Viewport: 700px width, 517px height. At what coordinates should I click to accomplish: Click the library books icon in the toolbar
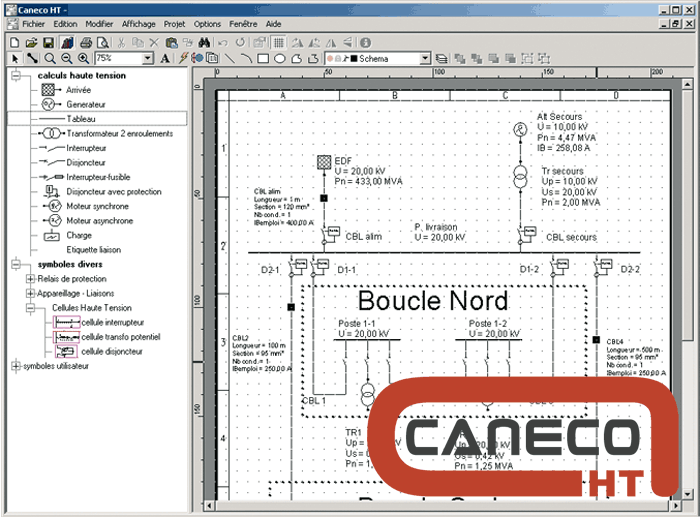click(x=67, y=43)
